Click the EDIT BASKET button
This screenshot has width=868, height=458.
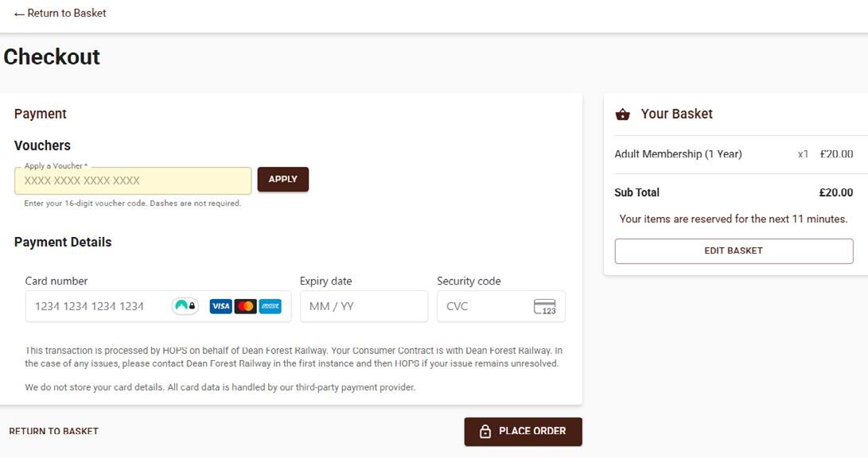click(734, 251)
